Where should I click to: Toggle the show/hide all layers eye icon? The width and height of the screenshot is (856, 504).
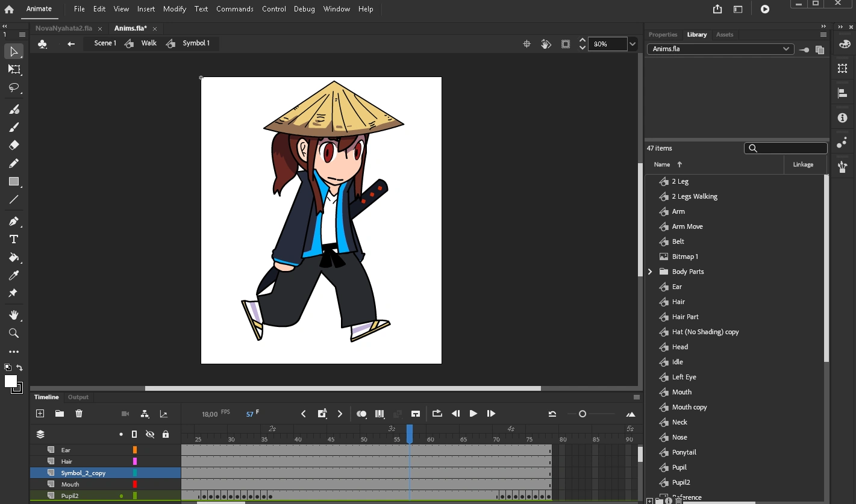coord(150,434)
